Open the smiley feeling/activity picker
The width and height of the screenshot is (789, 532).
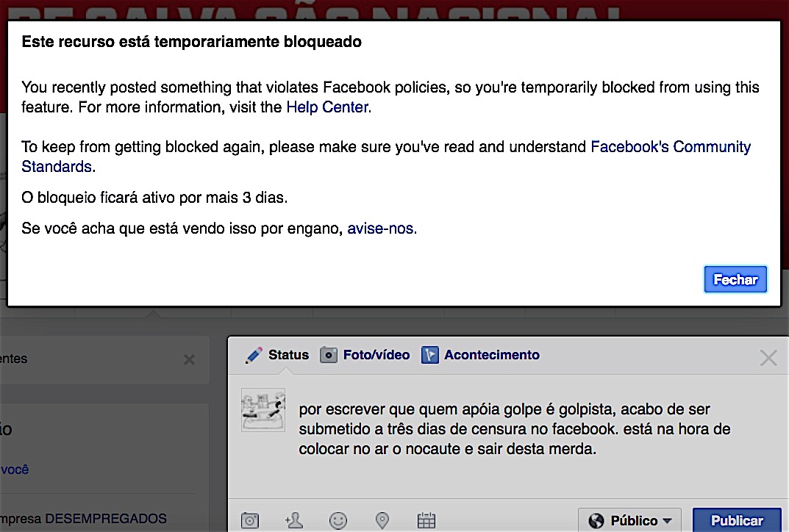[x=338, y=520]
